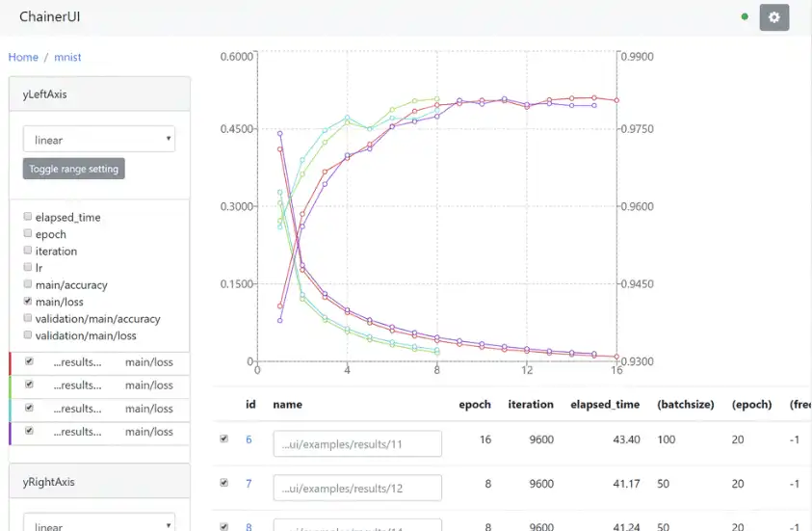
Task: Uncheck main/loss checkbox
Action: pyautogui.click(x=28, y=301)
